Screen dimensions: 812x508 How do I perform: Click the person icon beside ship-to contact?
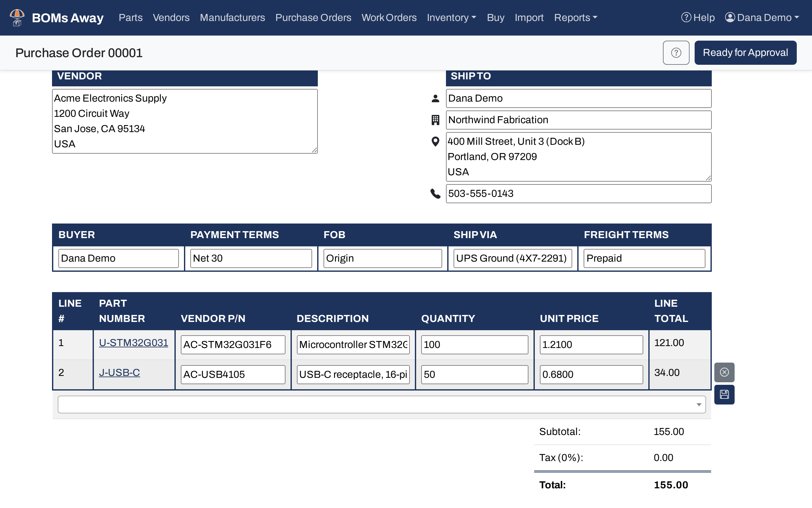point(435,98)
